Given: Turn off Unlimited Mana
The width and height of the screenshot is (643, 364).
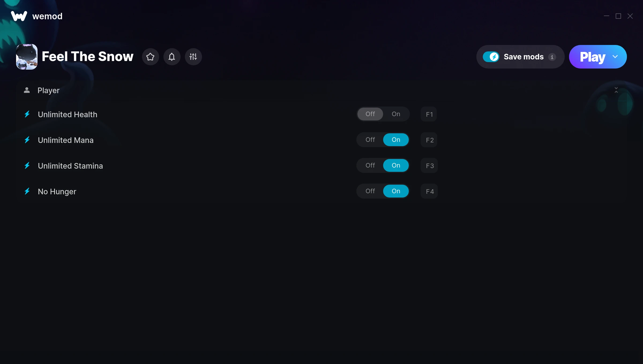Looking at the screenshot, I should pos(370,140).
